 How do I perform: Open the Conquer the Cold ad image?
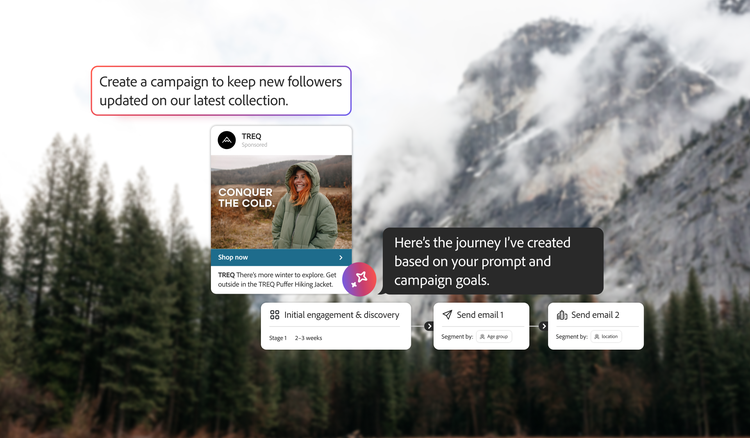tap(281, 202)
